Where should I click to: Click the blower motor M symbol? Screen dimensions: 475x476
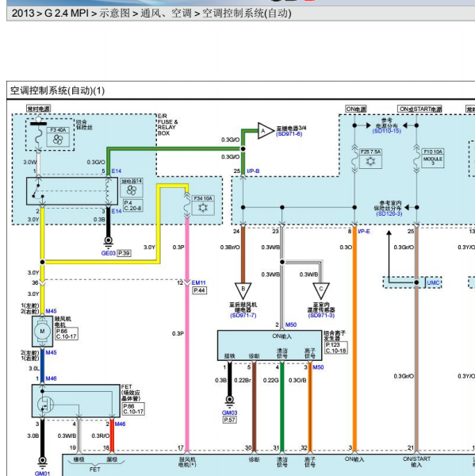pos(42,331)
